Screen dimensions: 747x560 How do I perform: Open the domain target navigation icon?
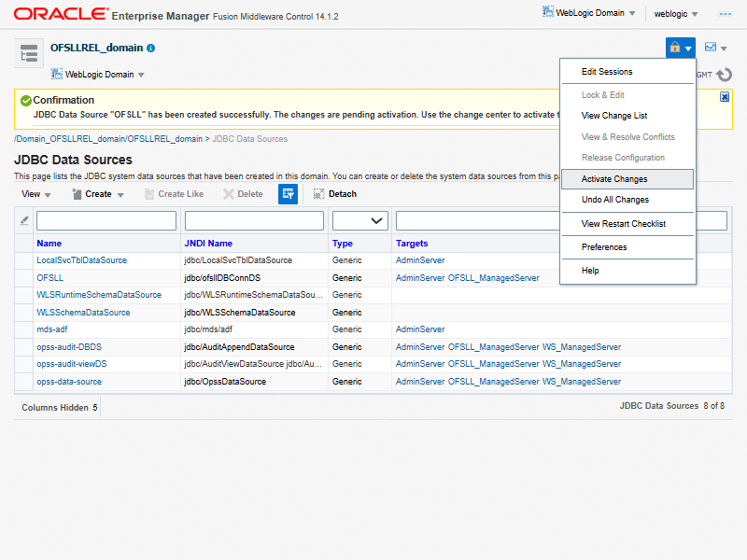(x=29, y=54)
